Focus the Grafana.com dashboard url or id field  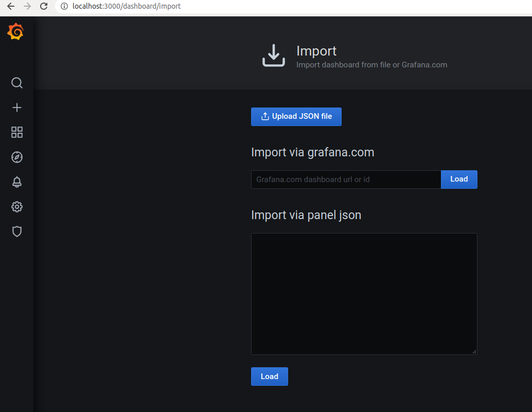pos(346,180)
